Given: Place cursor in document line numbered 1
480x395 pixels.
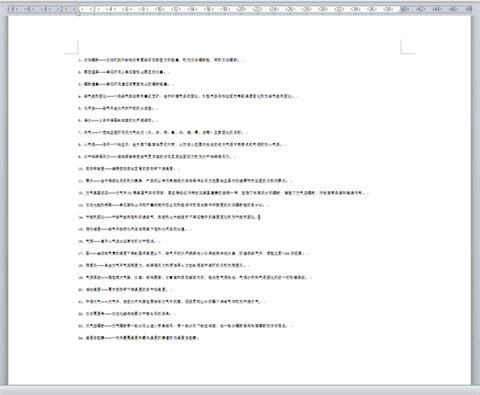Looking at the screenshot, I should tap(161, 60).
